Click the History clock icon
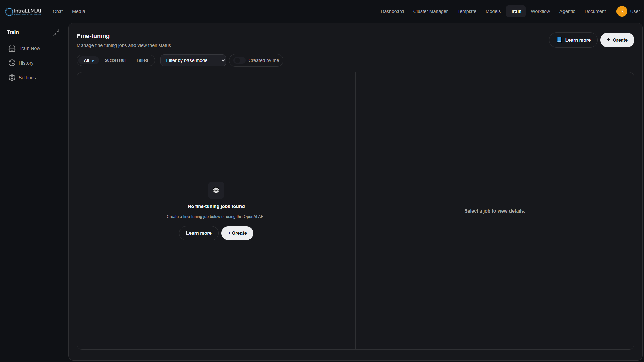Viewport: 644px width, 362px height. [12, 63]
